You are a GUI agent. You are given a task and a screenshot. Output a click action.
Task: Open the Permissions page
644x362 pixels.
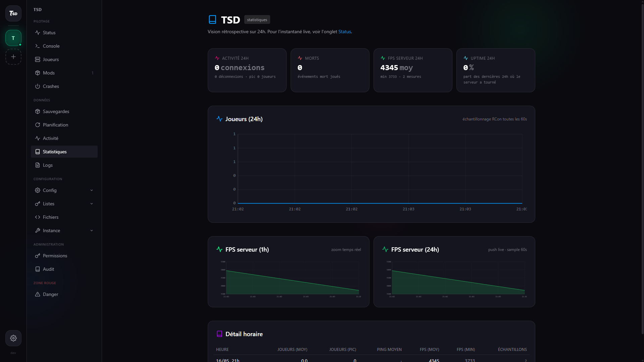pyautogui.click(x=64, y=256)
